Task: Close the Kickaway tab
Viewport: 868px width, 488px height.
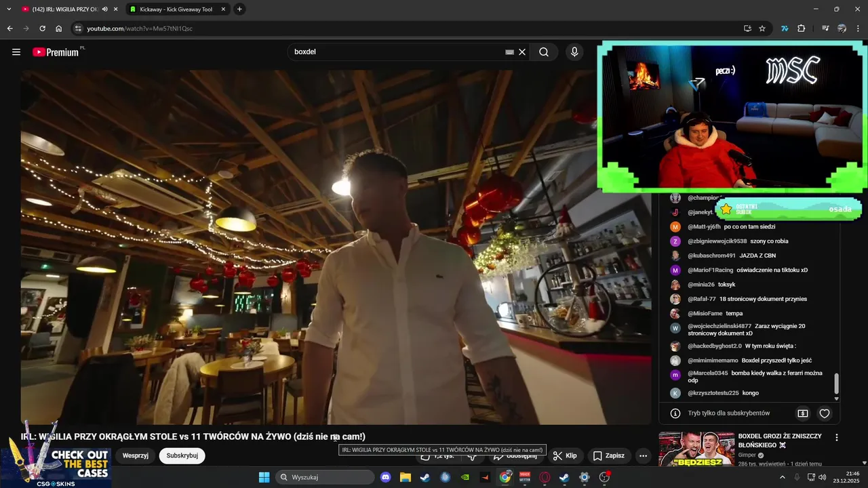Action: click(223, 9)
